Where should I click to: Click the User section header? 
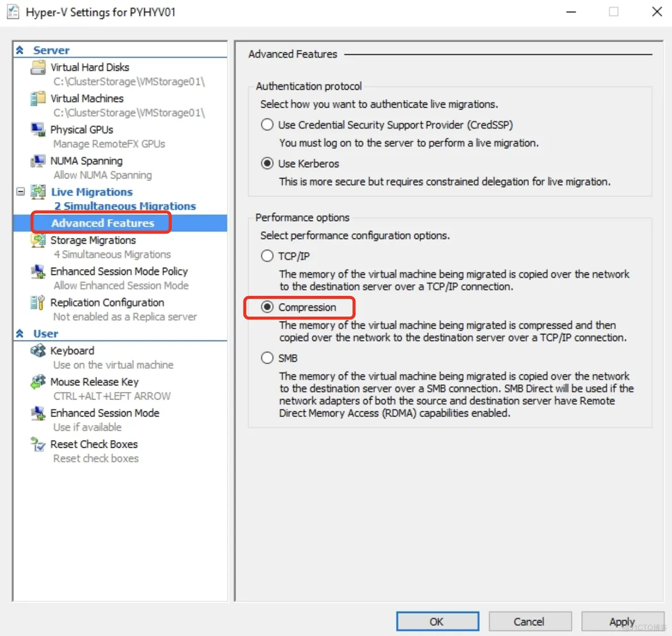[45, 334]
